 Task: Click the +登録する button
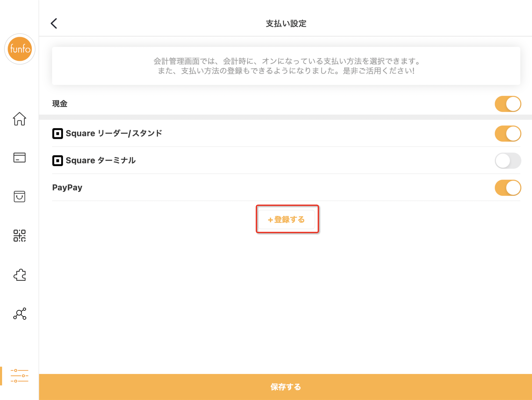[286, 220]
